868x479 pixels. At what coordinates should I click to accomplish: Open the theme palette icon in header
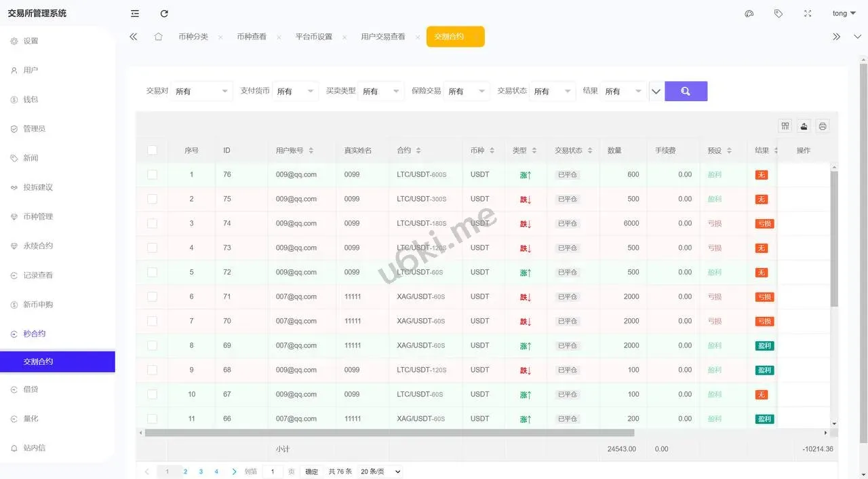tap(749, 14)
